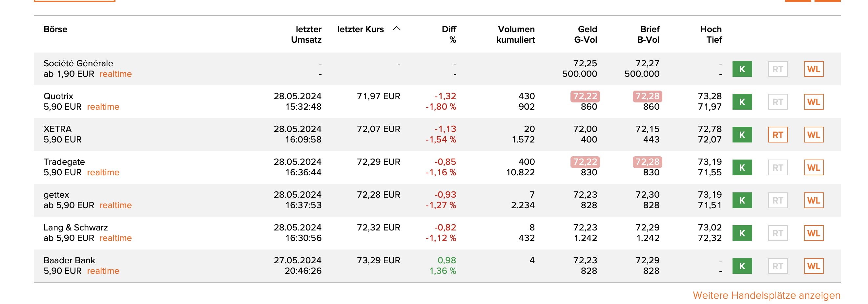Click the Volumen kumuliert column header

coord(516,34)
